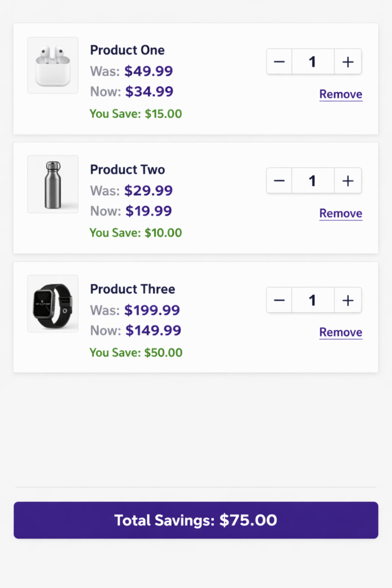Viewport: 392px width, 588px height.
Task: Decrease Product Two quantity with minus button
Action: pyautogui.click(x=279, y=180)
